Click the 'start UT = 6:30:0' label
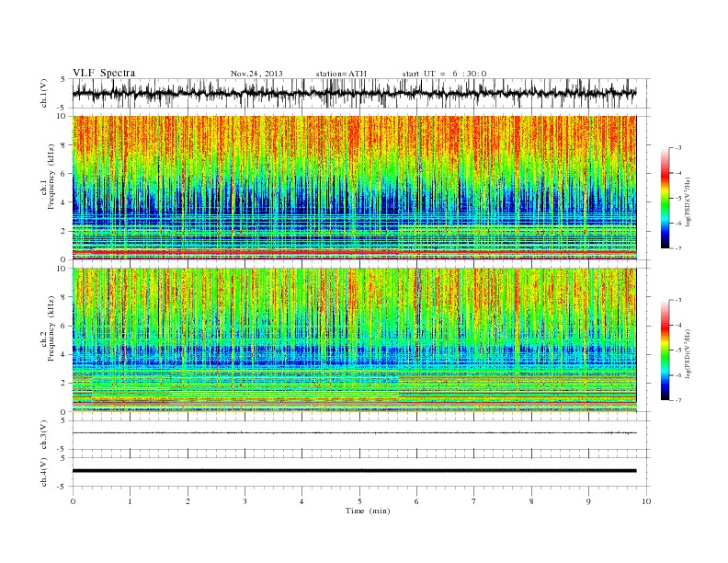 pyautogui.click(x=444, y=74)
